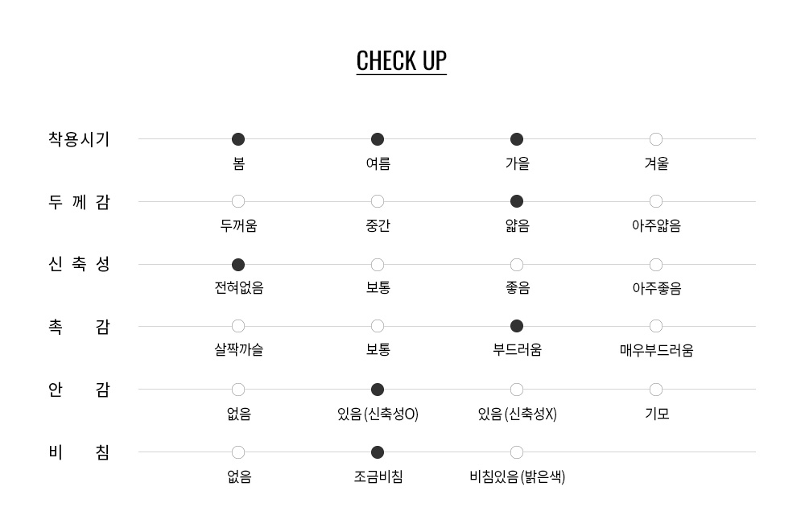Click the 있음 (신축성O) lining dot
805x532 pixels.
click(x=378, y=390)
